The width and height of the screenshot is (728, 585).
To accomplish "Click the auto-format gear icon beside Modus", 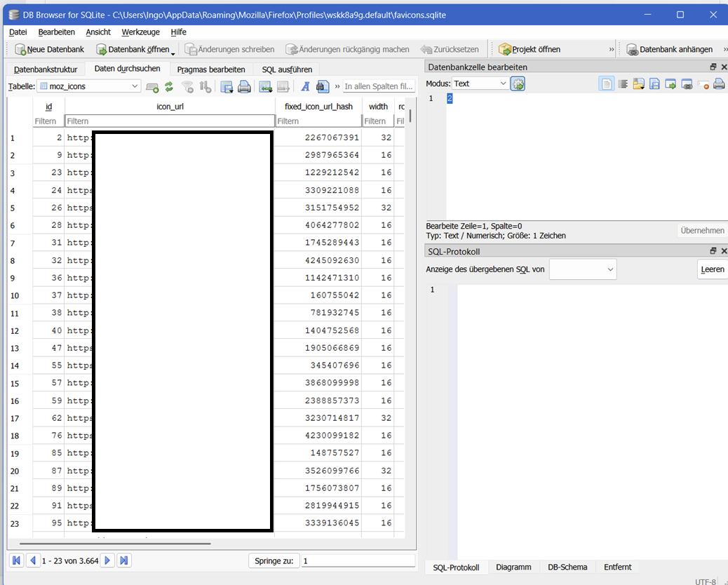I will 518,83.
